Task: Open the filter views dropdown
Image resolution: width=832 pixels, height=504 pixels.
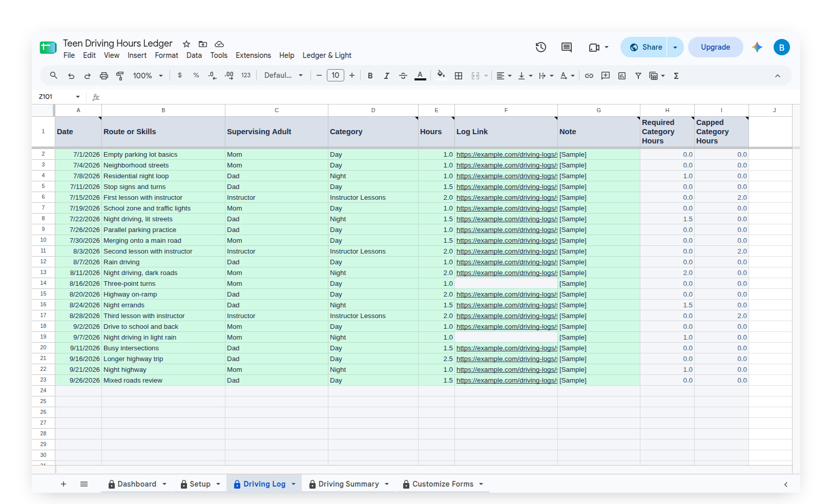Action: pyautogui.click(x=657, y=76)
